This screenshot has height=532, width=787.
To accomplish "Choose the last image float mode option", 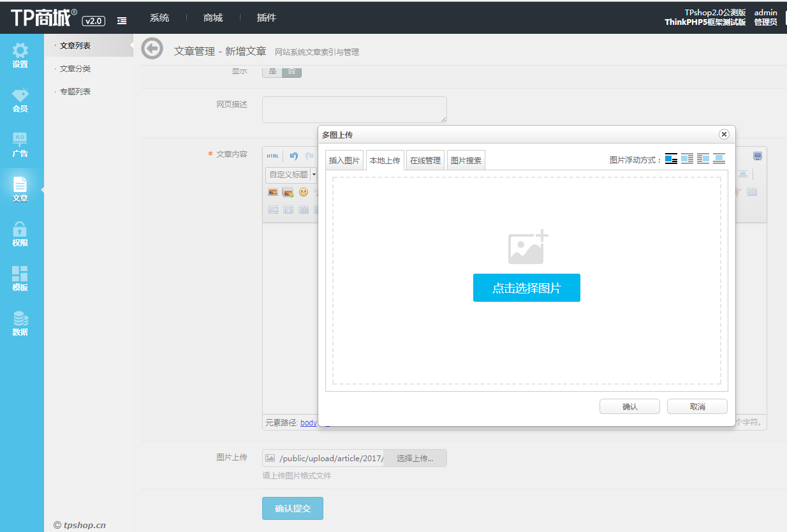I will coord(719,159).
